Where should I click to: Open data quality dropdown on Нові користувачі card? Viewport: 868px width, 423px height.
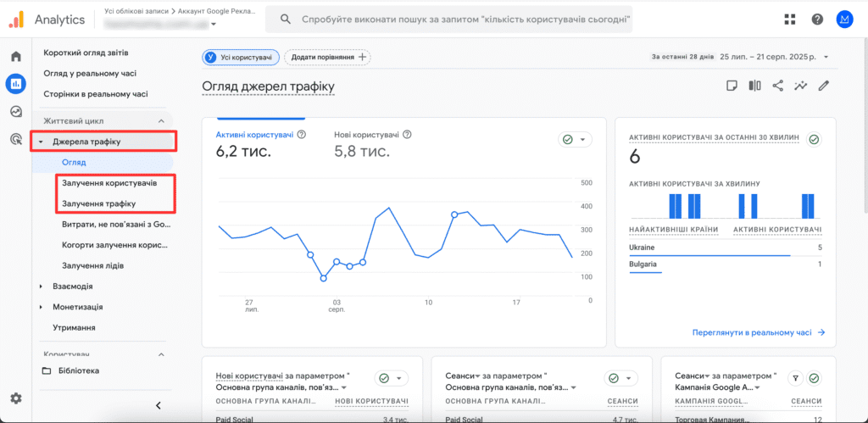392,379
